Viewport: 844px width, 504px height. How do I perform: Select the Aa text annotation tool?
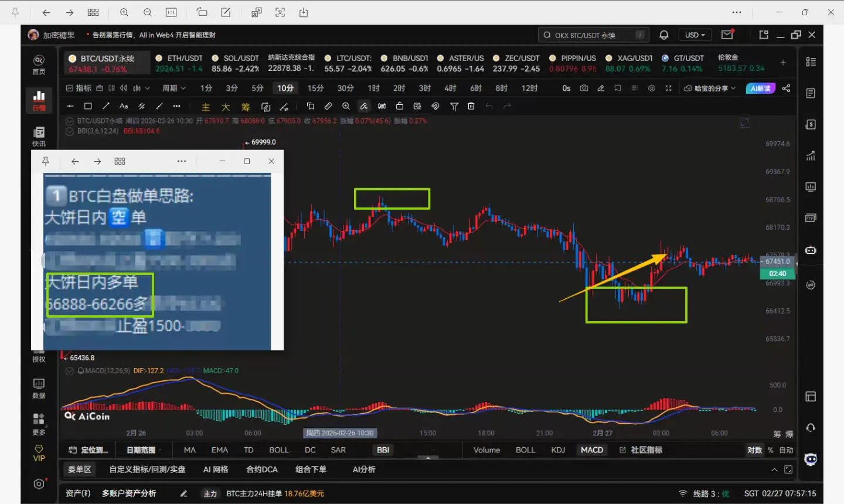[124, 106]
